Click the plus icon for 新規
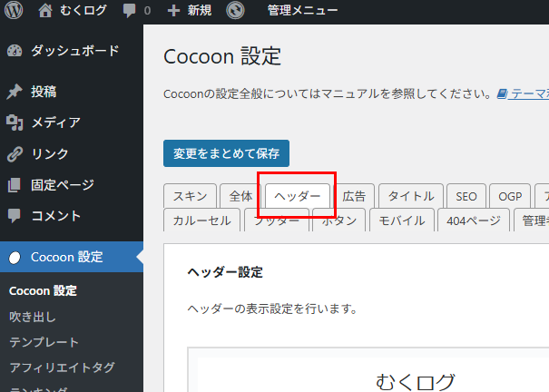Image resolution: width=549 pixels, height=392 pixels. coord(173,11)
